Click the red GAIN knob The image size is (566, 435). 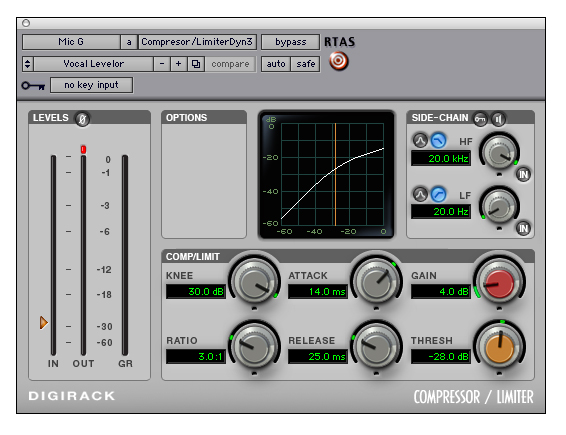coord(499,282)
